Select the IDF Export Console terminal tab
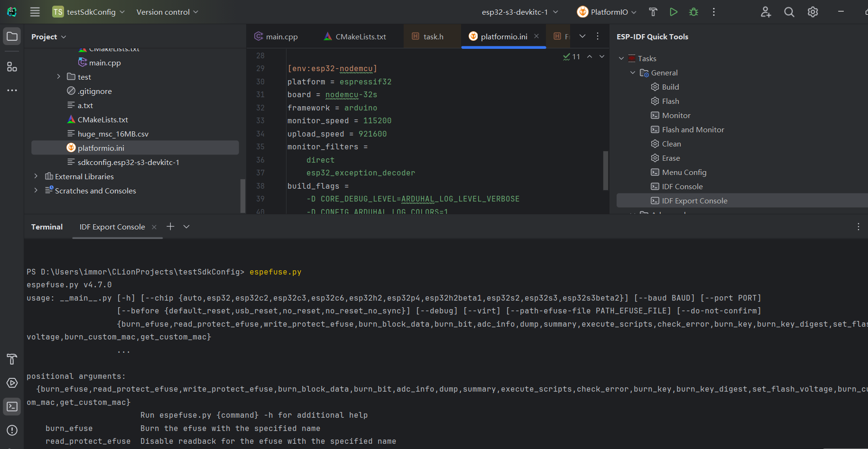The height and width of the screenshot is (449, 868). [x=112, y=227]
